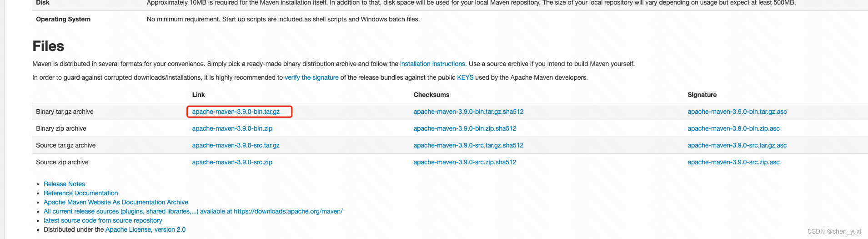
Task: Open the public KEYS link
Action: (x=465, y=77)
